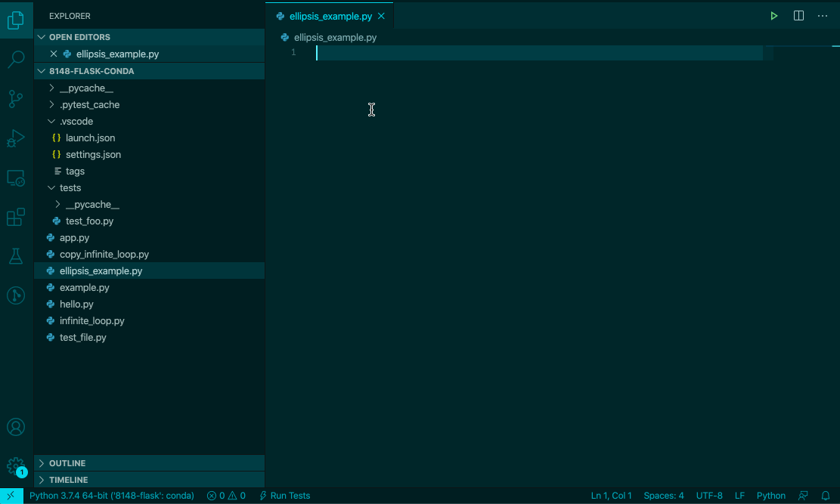Open the Accounts icon in the activity bar

click(16, 427)
